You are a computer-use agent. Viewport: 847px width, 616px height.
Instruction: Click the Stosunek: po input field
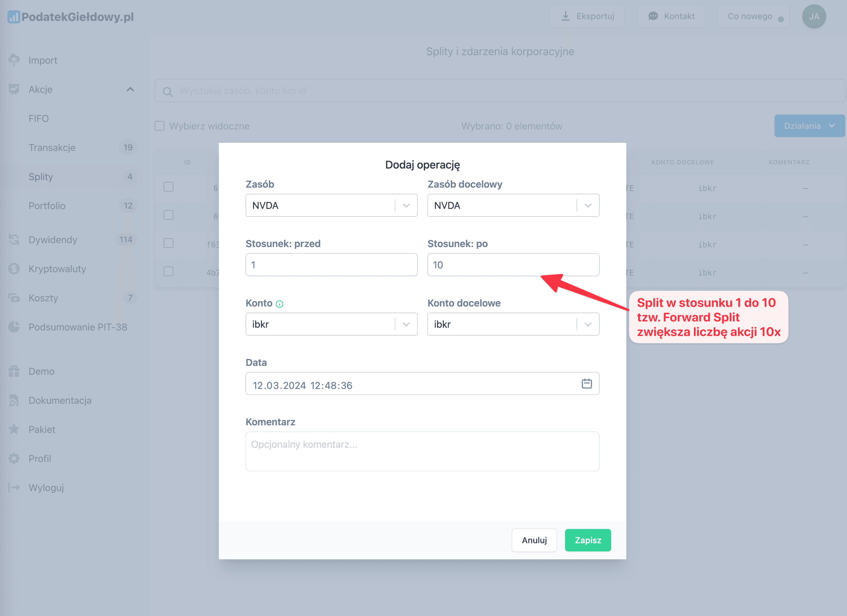513,265
